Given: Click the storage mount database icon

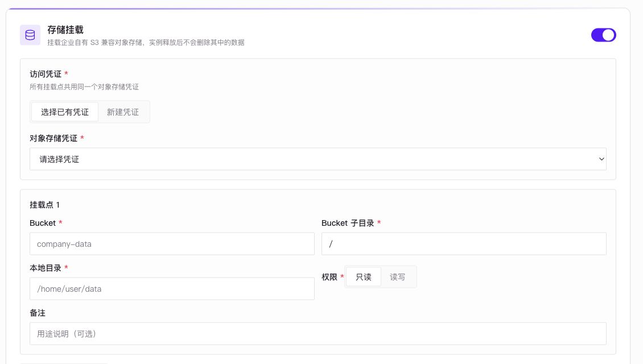Looking at the screenshot, I should point(30,35).
